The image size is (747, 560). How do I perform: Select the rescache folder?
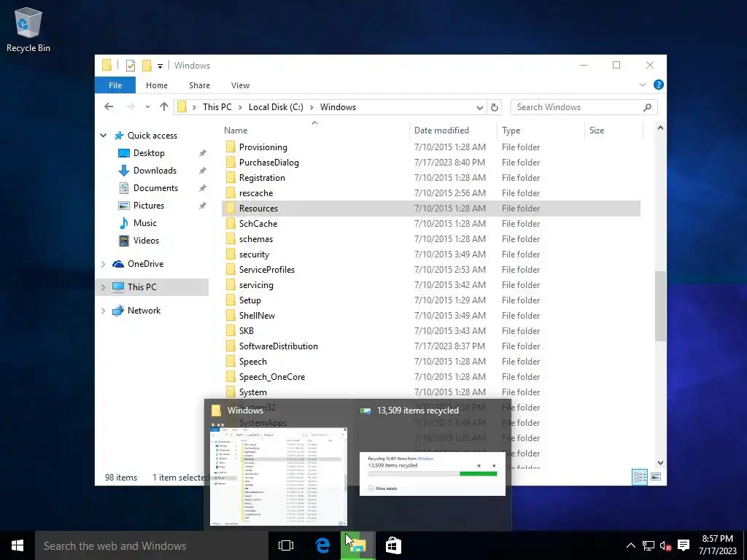(x=256, y=192)
